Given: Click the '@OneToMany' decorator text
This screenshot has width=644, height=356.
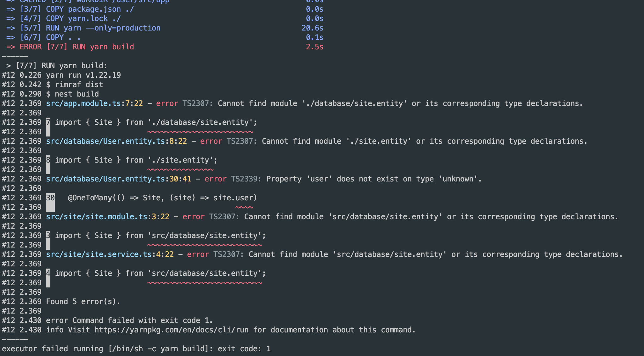Looking at the screenshot, I should (90, 198).
